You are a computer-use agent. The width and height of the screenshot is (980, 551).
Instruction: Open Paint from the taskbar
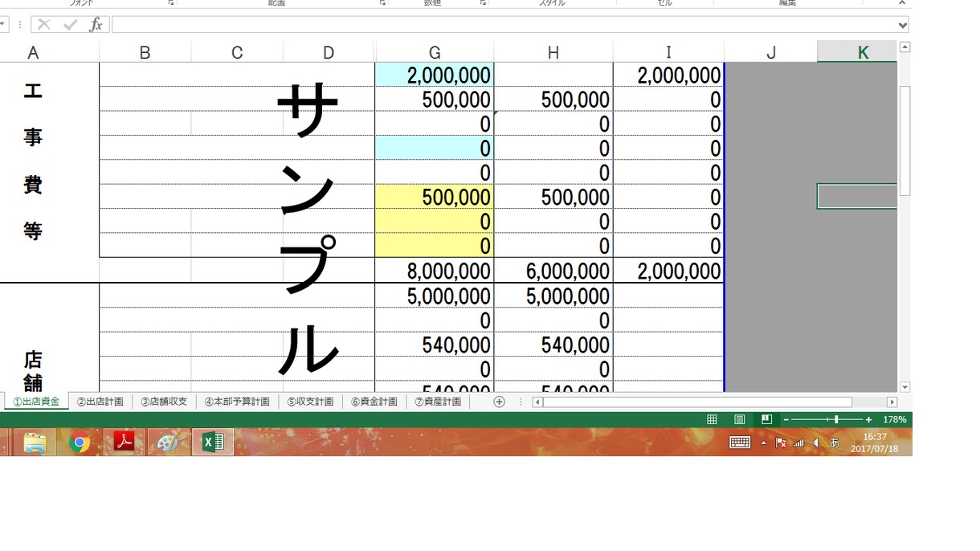(x=168, y=442)
